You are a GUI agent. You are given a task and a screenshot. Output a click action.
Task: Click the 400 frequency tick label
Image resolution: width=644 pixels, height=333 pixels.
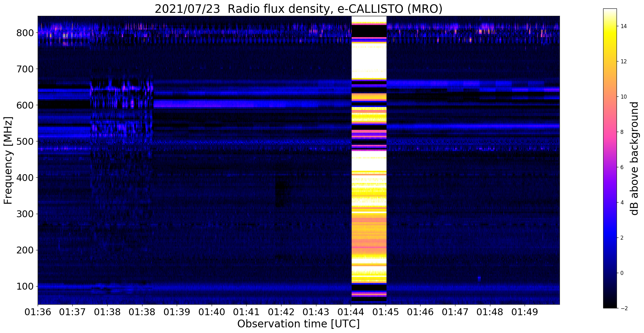(x=24, y=178)
